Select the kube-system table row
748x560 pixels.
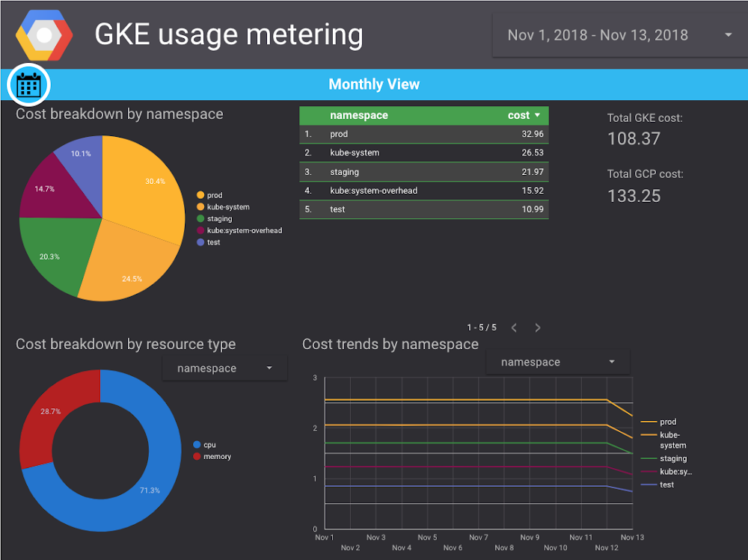coord(424,153)
